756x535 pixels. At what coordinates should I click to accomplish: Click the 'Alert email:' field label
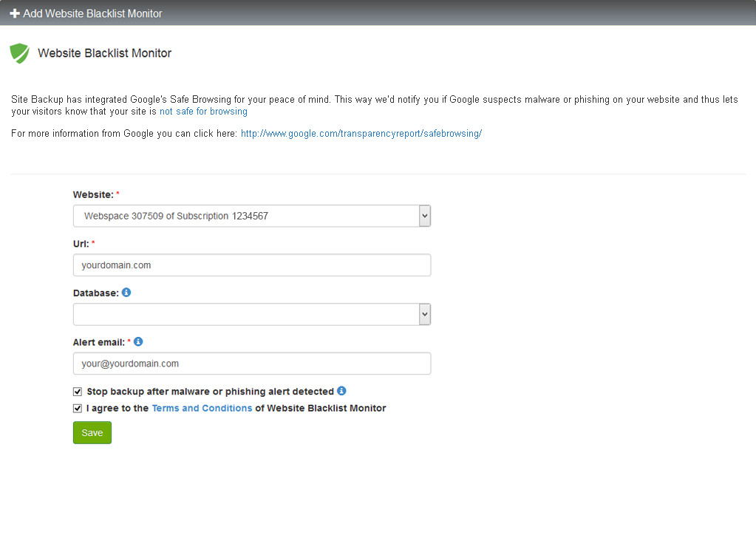(99, 342)
